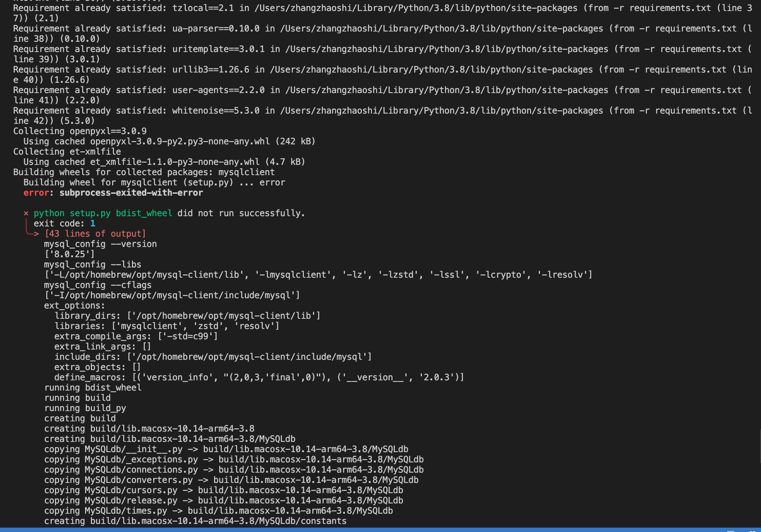761x532 pixels.
Task: Click the ext_options: label in the output
Action: (74, 305)
